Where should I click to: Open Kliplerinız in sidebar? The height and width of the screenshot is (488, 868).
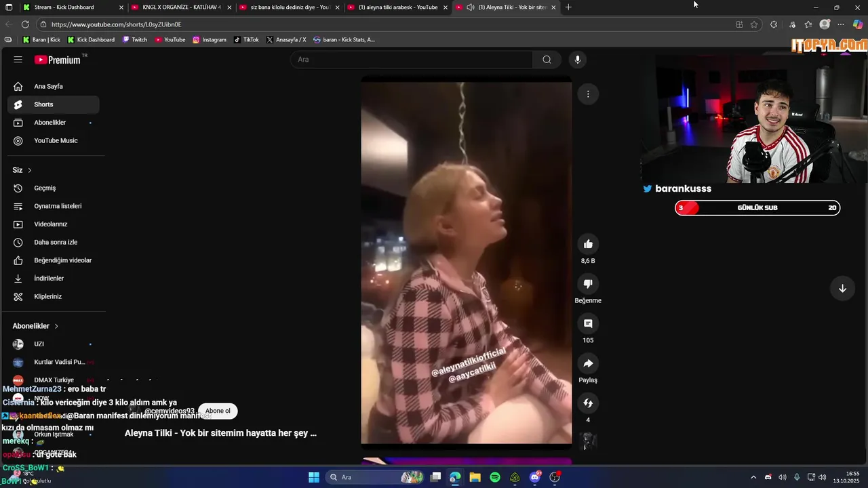[54, 296]
